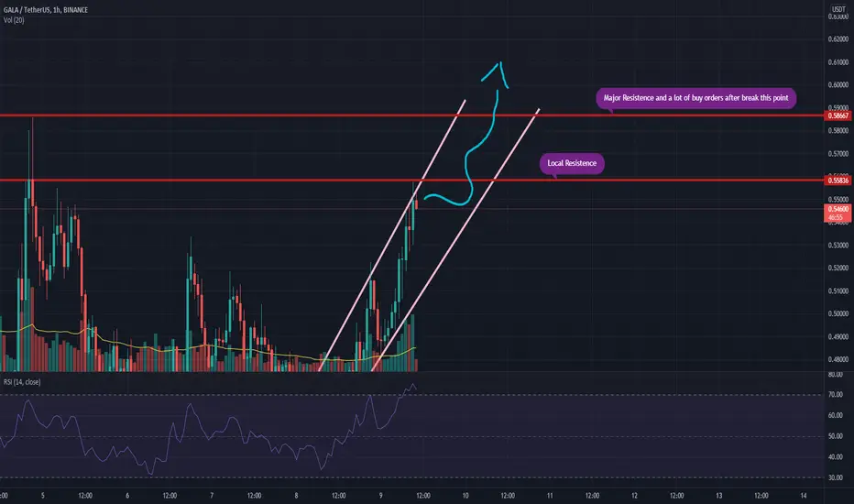Click the USDT currency label on price axis
The width and height of the screenshot is (854, 504).
[x=838, y=9]
